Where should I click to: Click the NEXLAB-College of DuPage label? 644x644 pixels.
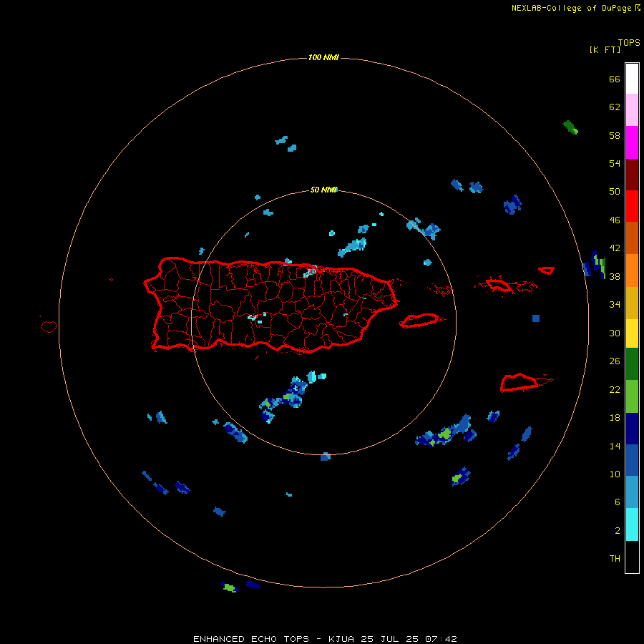point(571,8)
